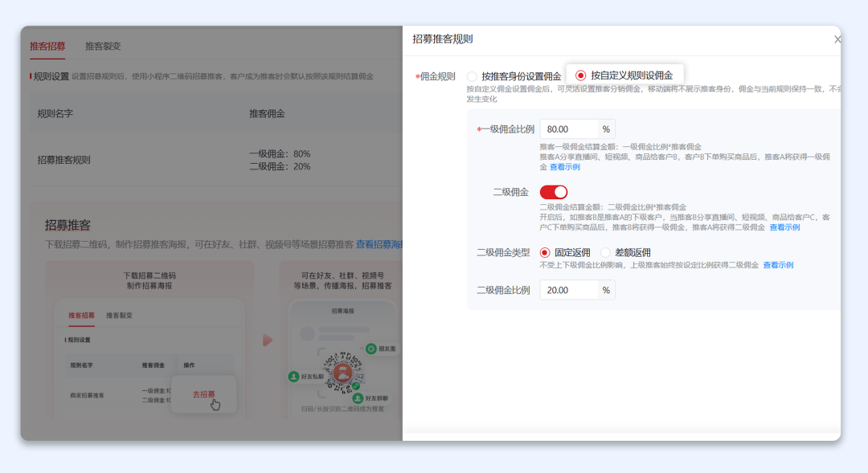Click the red avatar icon at the QR code center
868x473 pixels.
342,372
